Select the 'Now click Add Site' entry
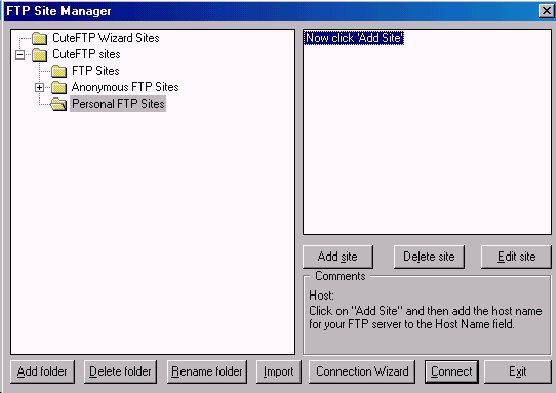Screen dimensions: 556x393 (354, 38)
